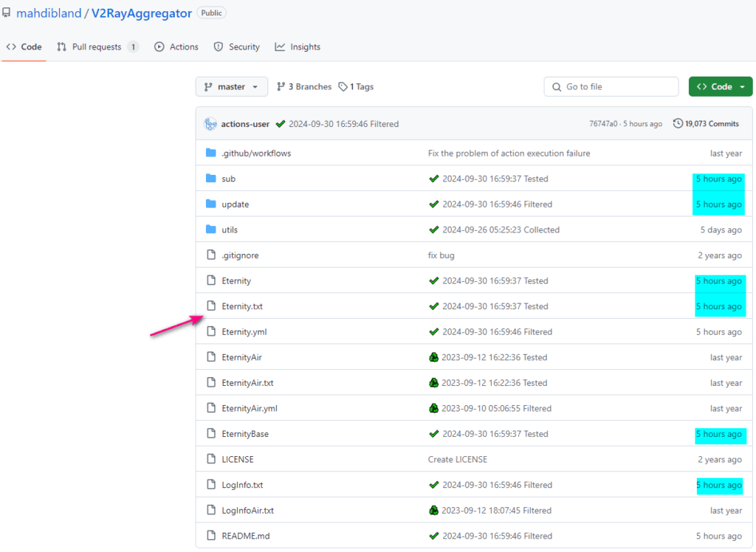The image size is (756, 552).
Task: Open the V2RayAggregator repository link
Action: click(x=142, y=13)
